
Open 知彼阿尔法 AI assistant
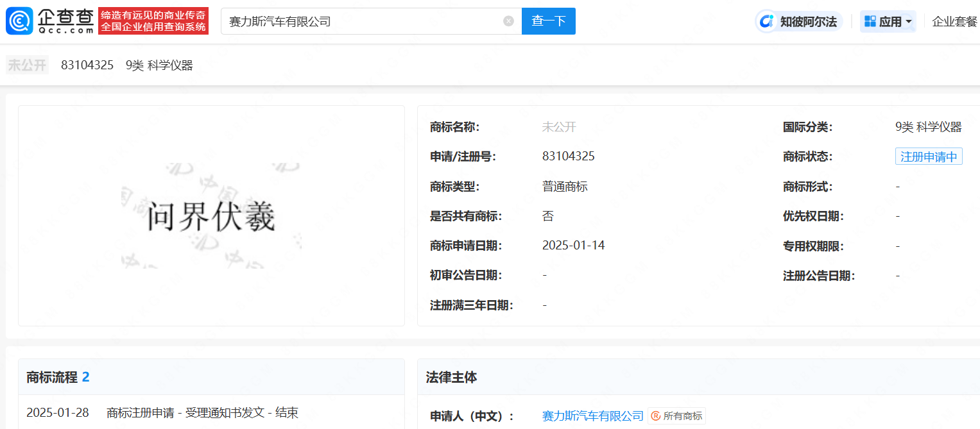tap(799, 21)
